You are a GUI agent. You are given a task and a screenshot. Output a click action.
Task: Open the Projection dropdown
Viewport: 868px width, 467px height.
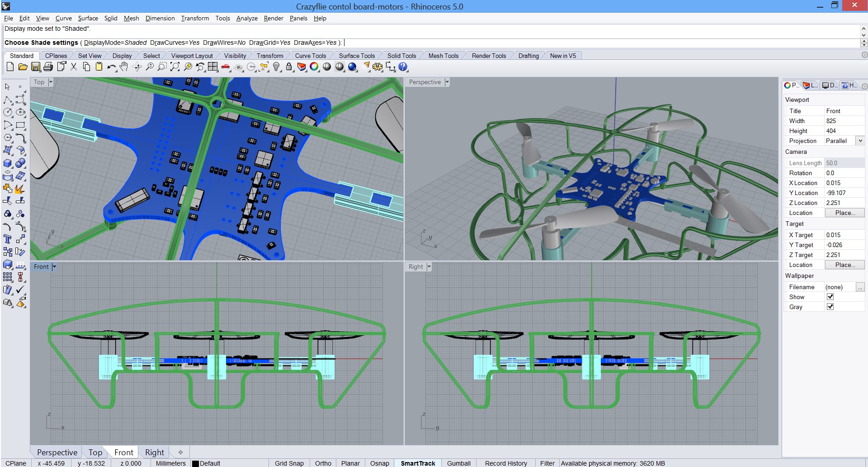(x=860, y=141)
